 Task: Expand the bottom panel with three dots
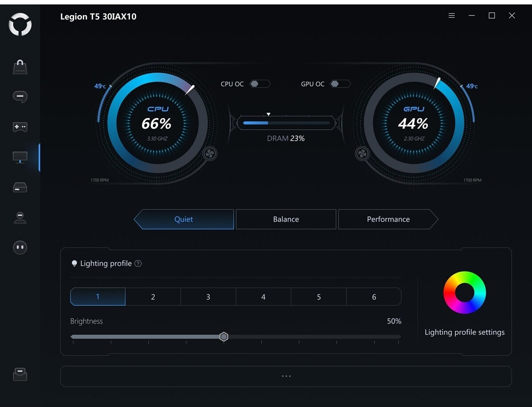pos(286,376)
